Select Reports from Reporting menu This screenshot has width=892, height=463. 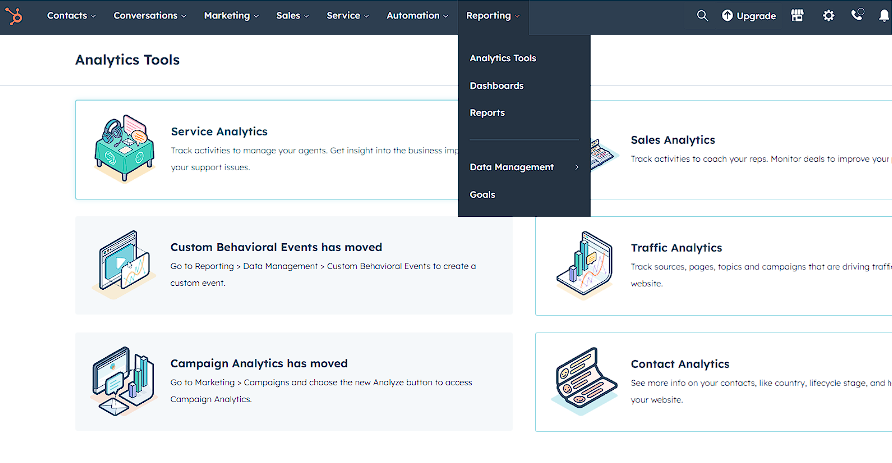pyautogui.click(x=487, y=113)
